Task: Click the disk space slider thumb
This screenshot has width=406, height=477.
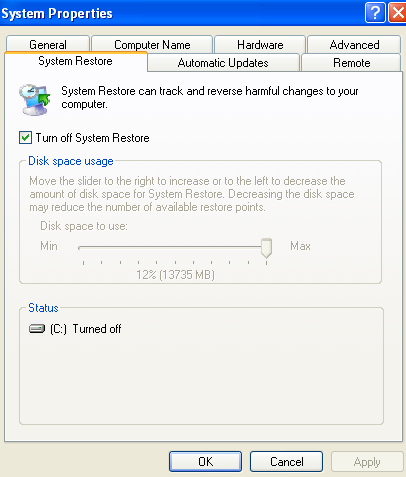Action: point(266,248)
